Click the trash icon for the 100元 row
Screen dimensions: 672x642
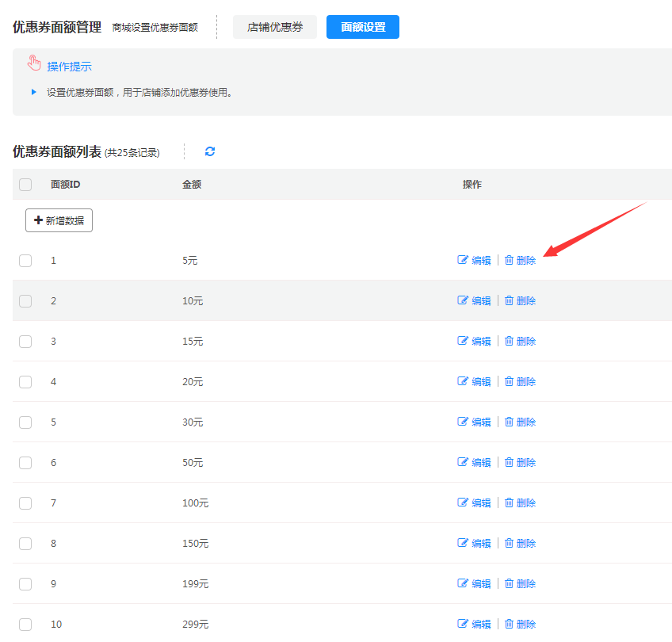pos(510,503)
